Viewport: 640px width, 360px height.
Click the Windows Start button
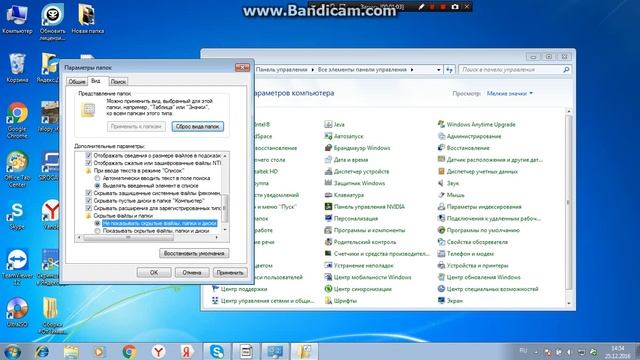click(x=12, y=351)
